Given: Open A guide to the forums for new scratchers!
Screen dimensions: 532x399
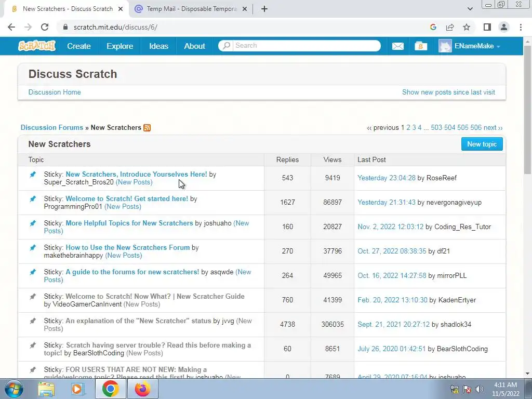Looking at the screenshot, I should [x=132, y=272].
